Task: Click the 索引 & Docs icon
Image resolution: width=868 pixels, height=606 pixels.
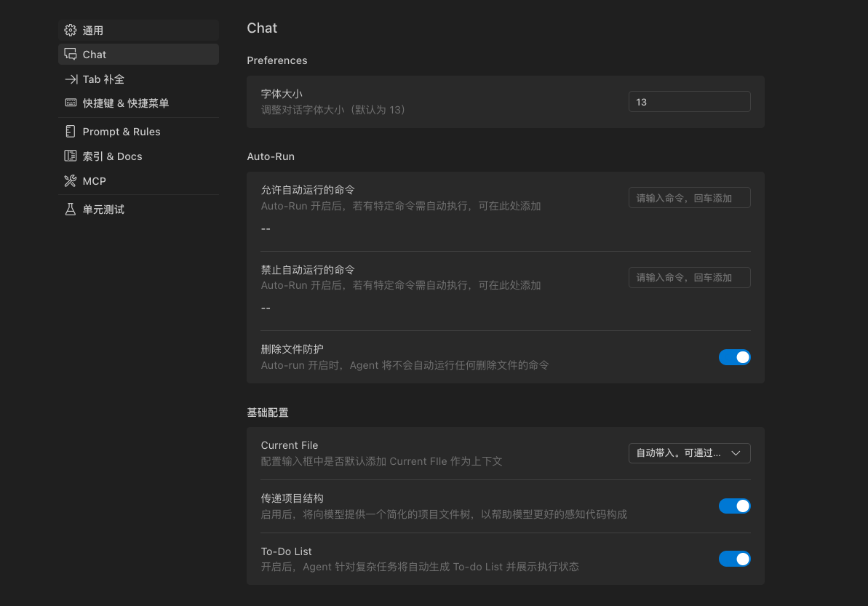Action: (70, 156)
